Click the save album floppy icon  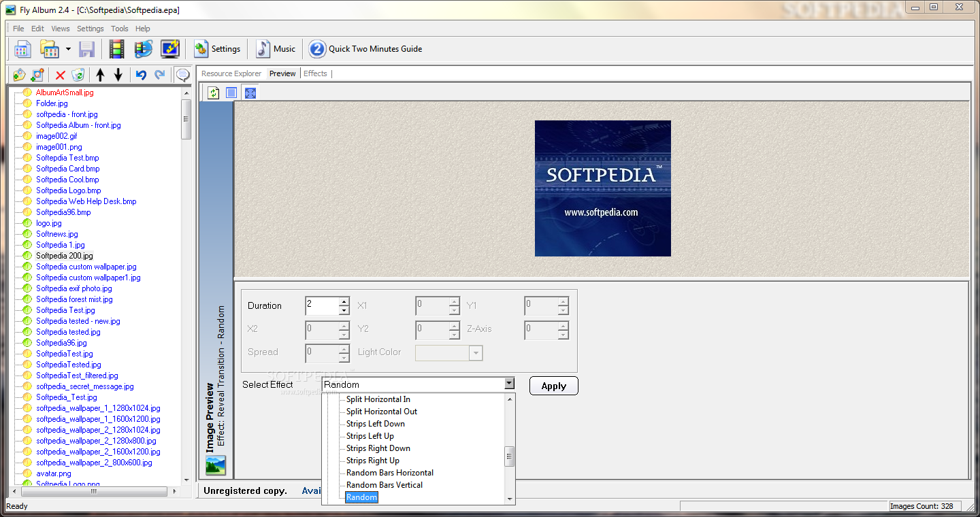(86, 49)
